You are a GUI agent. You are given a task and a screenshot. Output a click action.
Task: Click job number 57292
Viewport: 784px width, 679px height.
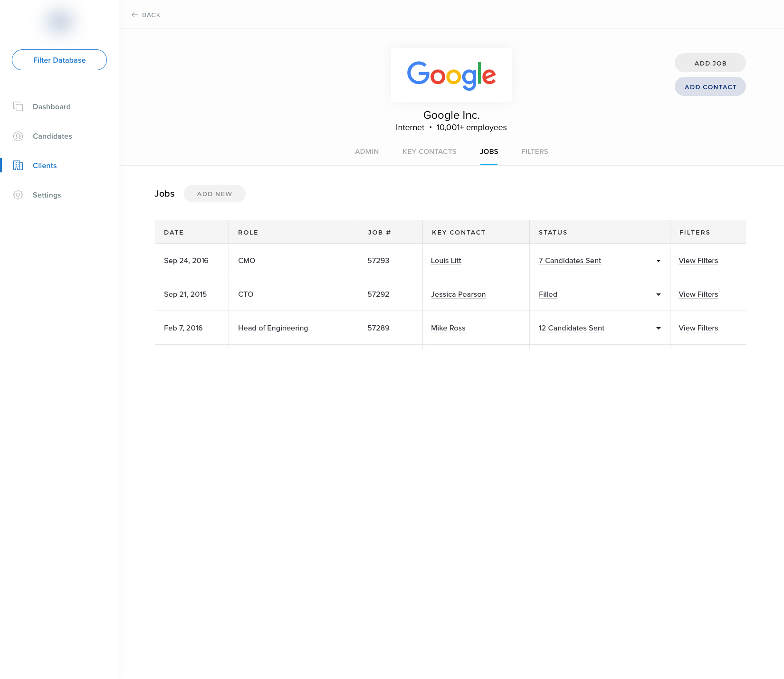pos(378,294)
